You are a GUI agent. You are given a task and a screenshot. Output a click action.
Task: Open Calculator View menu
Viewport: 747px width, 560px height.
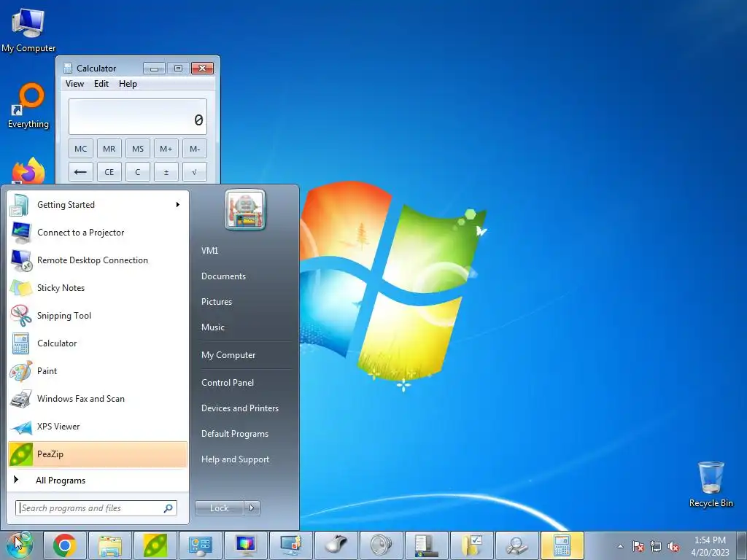(x=75, y=84)
